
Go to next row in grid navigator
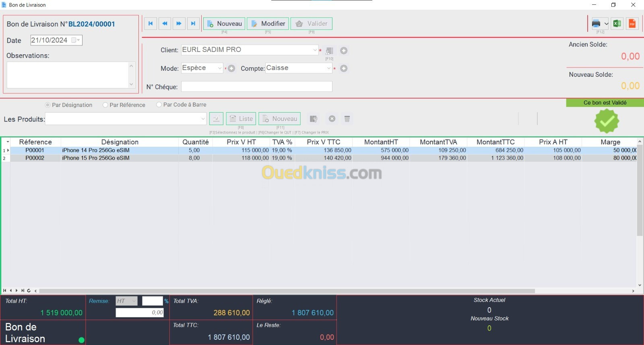(x=17, y=290)
